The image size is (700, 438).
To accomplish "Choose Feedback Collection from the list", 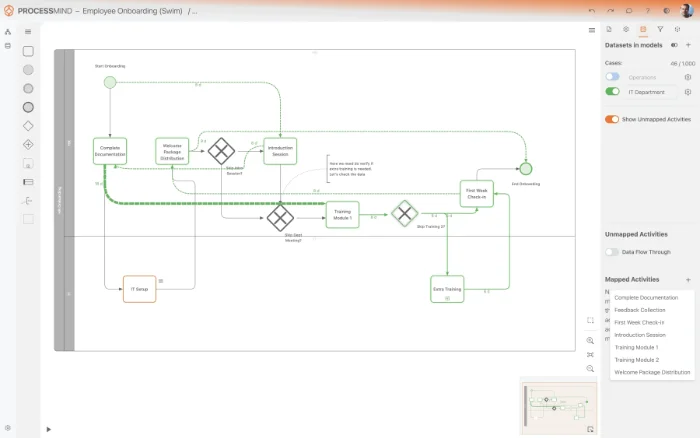I will pos(639,310).
